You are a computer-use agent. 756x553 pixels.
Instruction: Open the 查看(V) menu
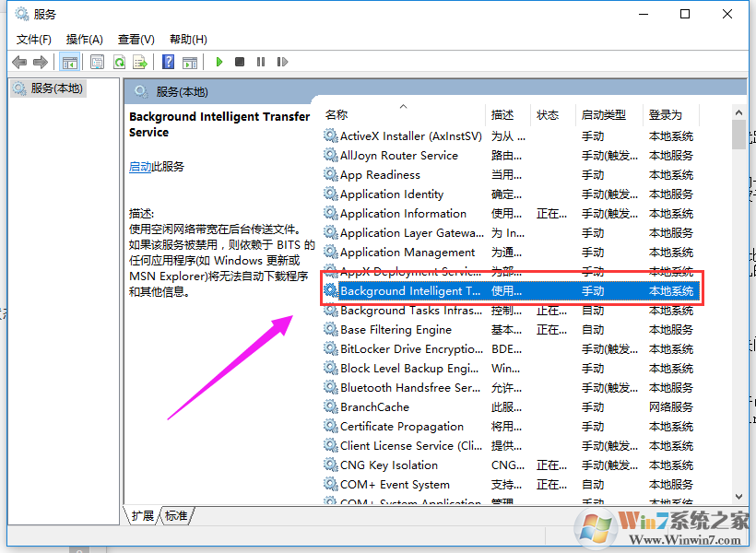pyautogui.click(x=136, y=40)
